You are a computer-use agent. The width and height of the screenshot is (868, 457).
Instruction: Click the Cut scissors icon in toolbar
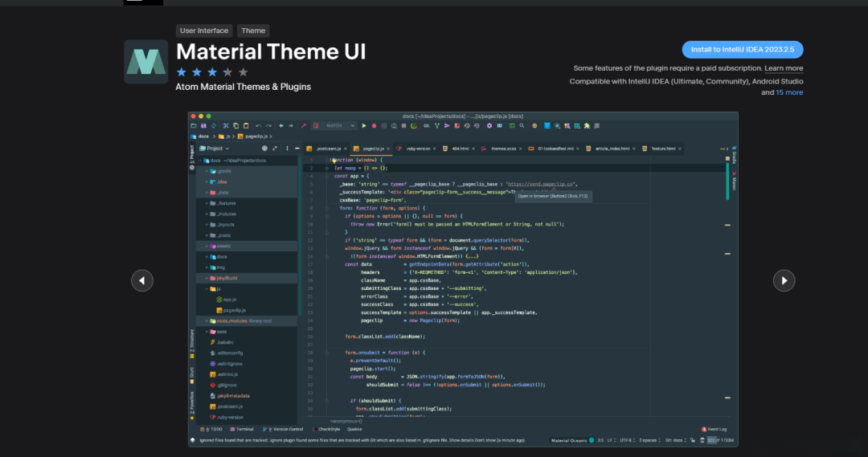click(226, 125)
